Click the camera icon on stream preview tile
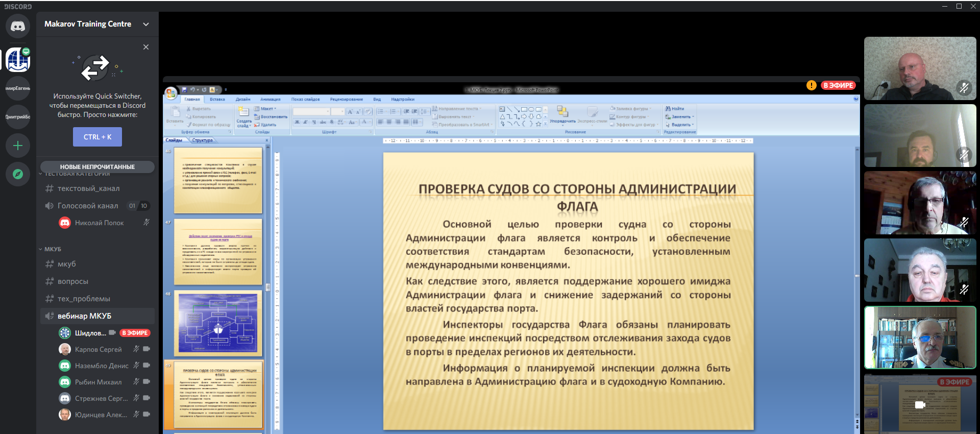 coord(920,405)
